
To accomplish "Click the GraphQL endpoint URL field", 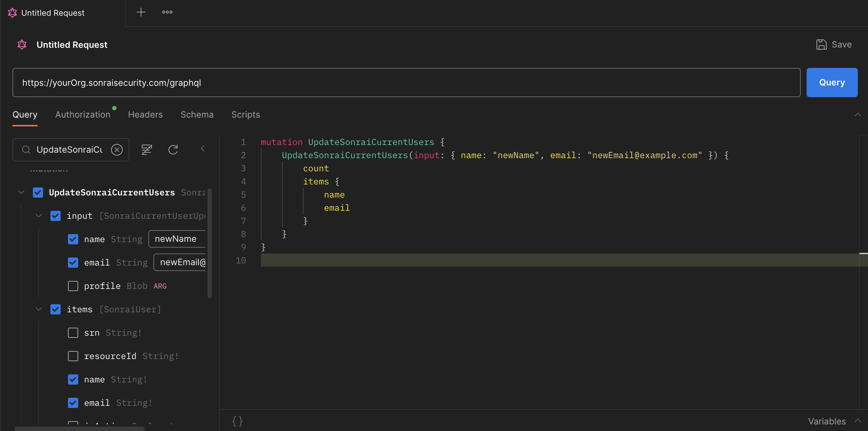I will click(406, 83).
